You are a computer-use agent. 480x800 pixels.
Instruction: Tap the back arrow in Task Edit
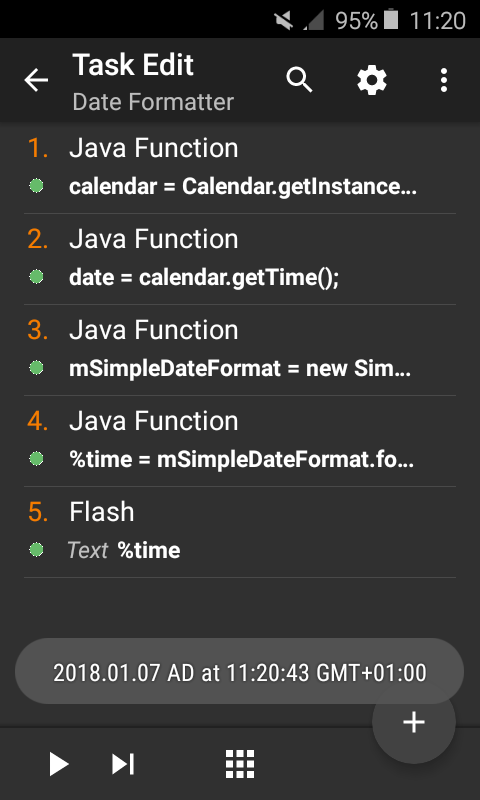click(36, 81)
